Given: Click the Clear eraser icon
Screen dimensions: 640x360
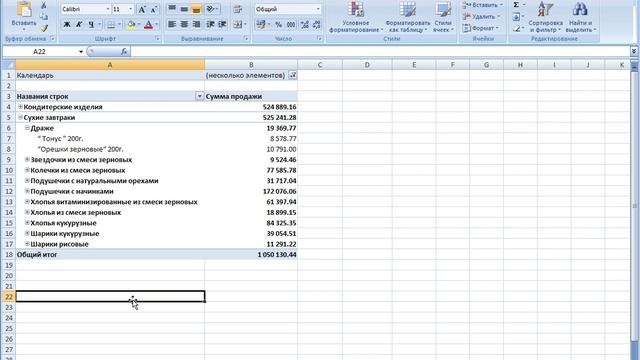Looking at the screenshot, I should coord(516,28).
